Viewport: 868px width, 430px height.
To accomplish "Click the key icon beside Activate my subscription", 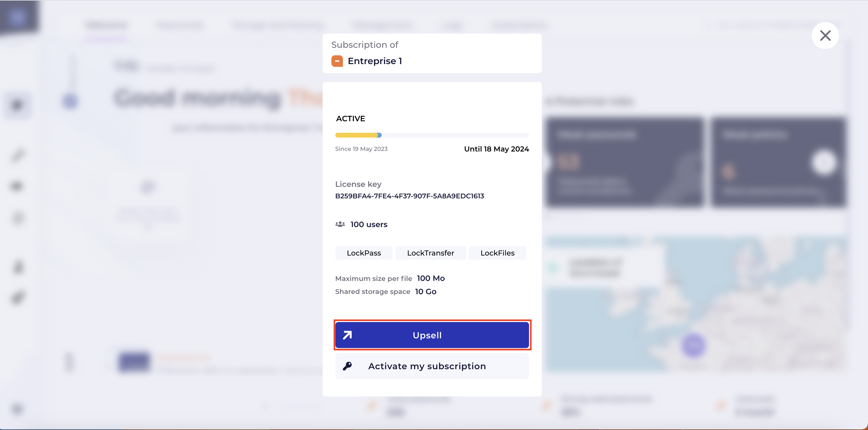I will tap(347, 366).
